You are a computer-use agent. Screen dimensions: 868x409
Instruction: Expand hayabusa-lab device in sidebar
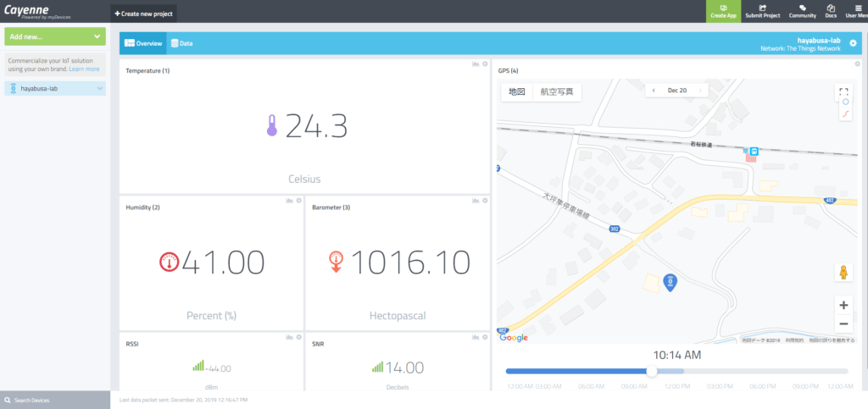click(99, 88)
